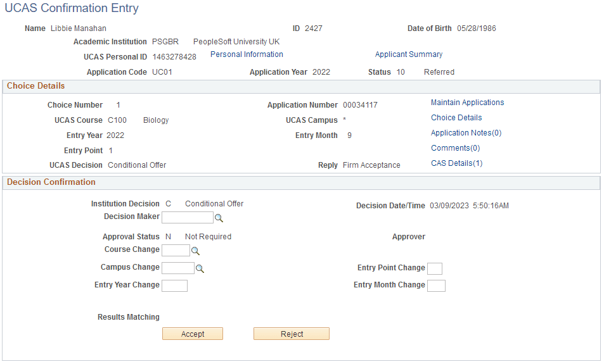This screenshot has height=364, width=604.
Task: Focus the Decision Maker text field
Action: tap(188, 218)
